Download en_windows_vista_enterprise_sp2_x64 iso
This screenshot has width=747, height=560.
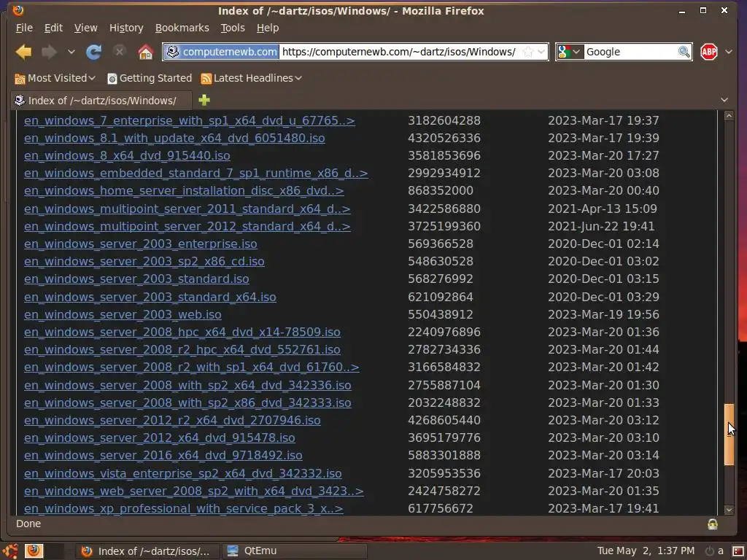[183, 473]
